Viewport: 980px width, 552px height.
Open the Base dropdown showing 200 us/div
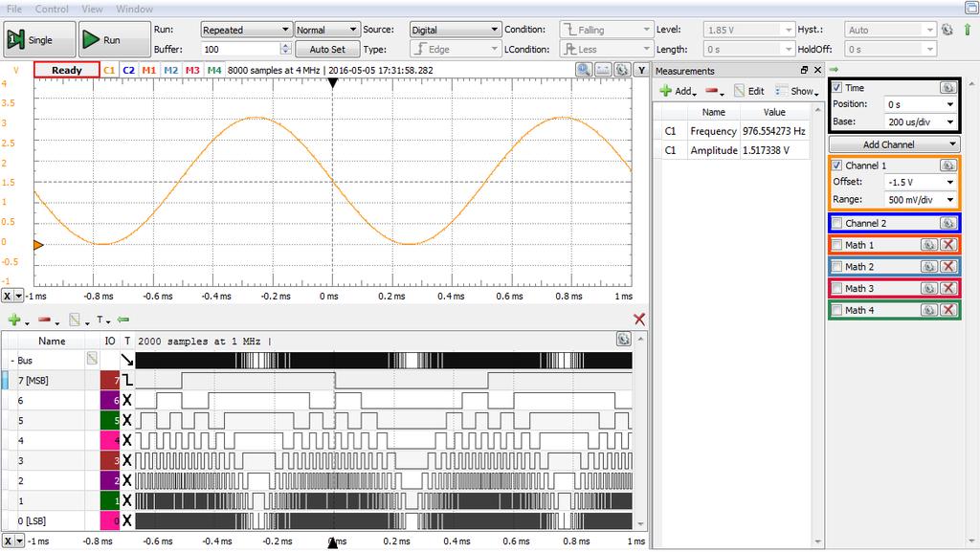[x=920, y=121]
